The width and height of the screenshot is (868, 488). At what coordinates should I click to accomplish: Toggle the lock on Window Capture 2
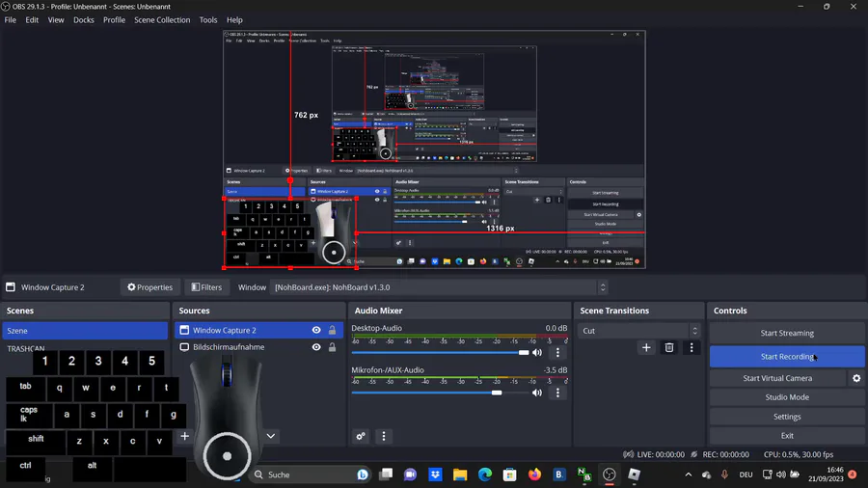(x=332, y=330)
